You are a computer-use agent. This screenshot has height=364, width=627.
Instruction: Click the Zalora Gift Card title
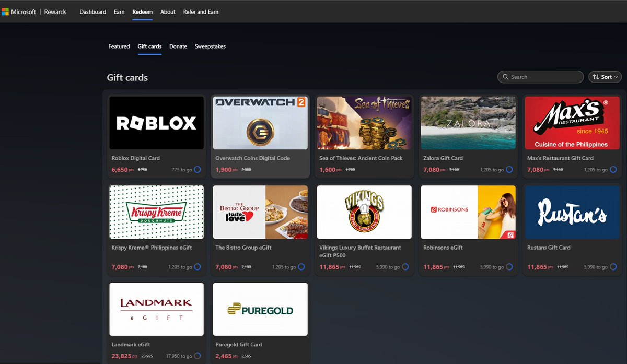click(443, 158)
